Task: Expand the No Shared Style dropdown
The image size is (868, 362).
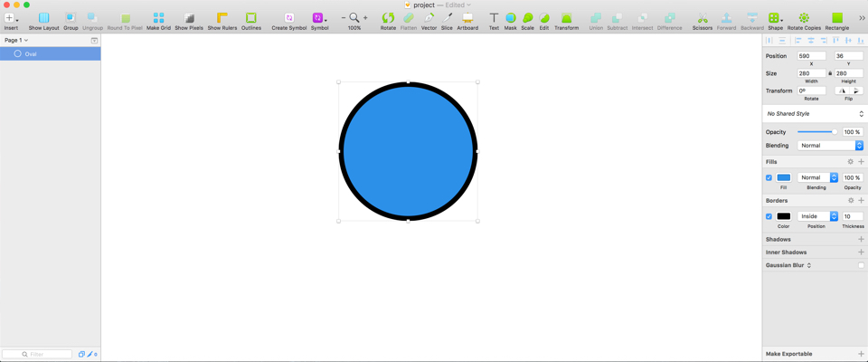Action: pyautogui.click(x=814, y=114)
